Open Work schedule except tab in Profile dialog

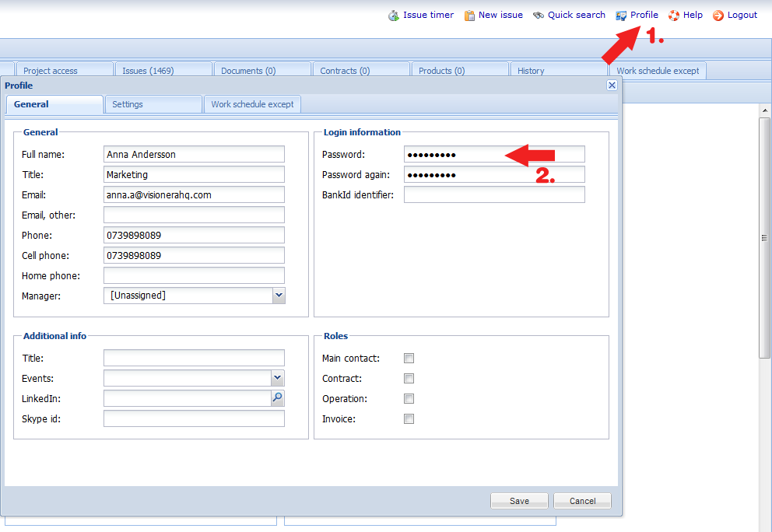coord(252,104)
